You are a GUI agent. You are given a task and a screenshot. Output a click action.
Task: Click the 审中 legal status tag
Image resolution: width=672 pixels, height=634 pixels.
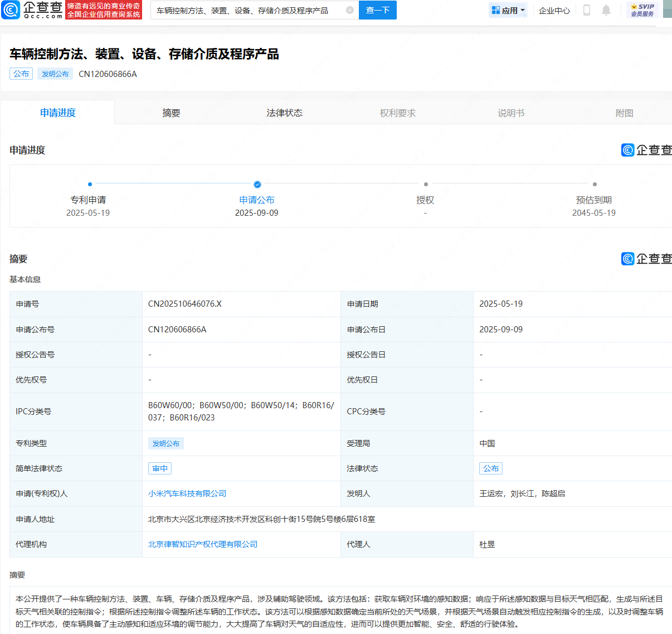[x=160, y=468]
